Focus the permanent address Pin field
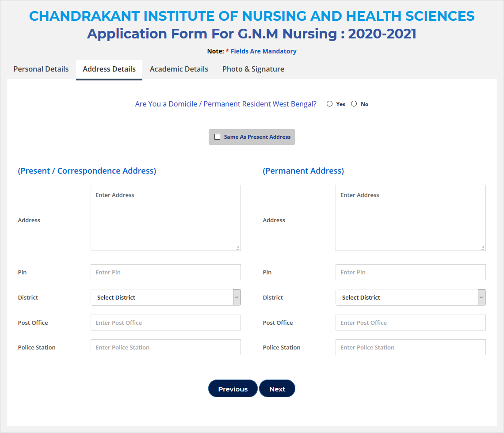 tap(410, 272)
